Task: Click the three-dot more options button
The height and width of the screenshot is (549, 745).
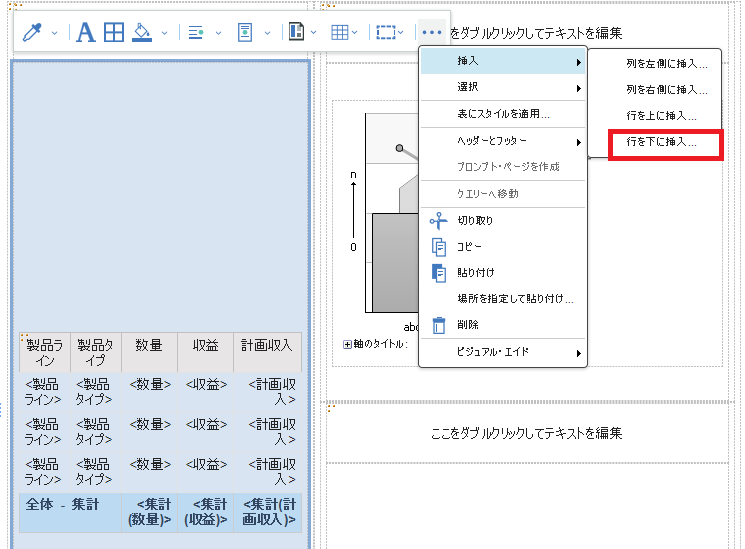Action: tap(431, 32)
